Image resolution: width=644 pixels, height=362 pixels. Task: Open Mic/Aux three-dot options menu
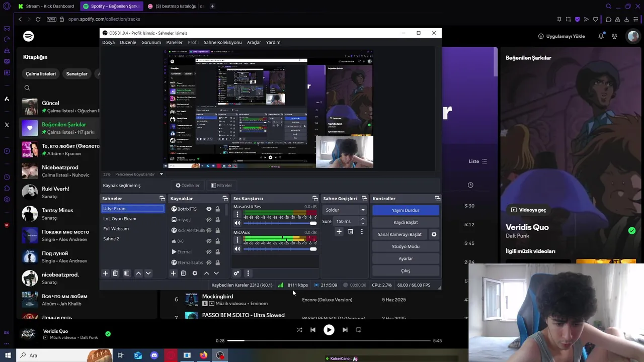click(x=237, y=240)
